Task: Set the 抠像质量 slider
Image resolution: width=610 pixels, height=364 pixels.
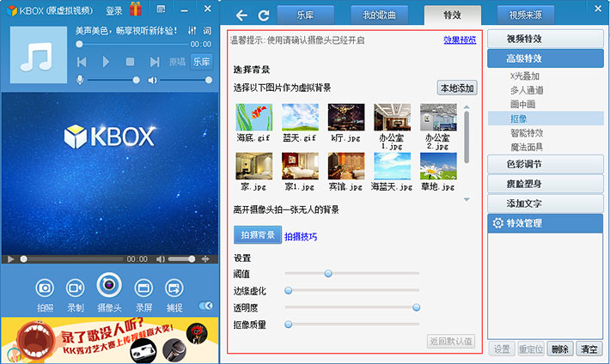Action: point(352,325)
